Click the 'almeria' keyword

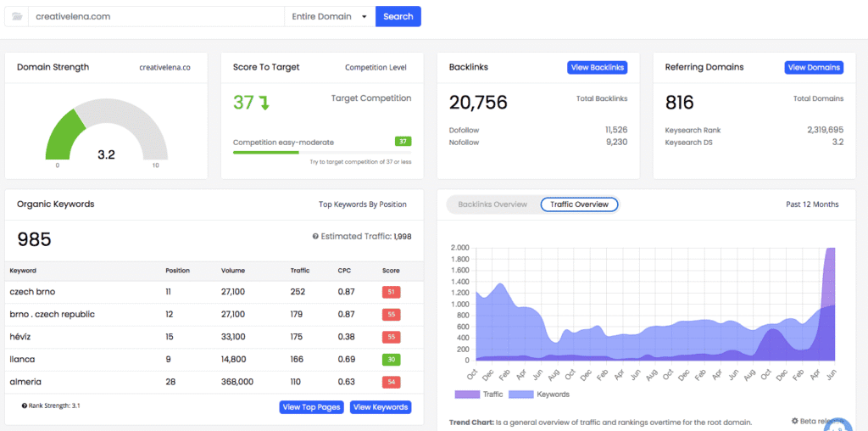click(x=25, y=382)
